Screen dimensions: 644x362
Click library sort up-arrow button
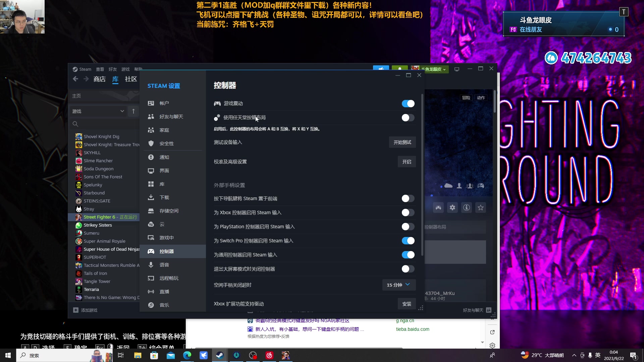(133, 111)
